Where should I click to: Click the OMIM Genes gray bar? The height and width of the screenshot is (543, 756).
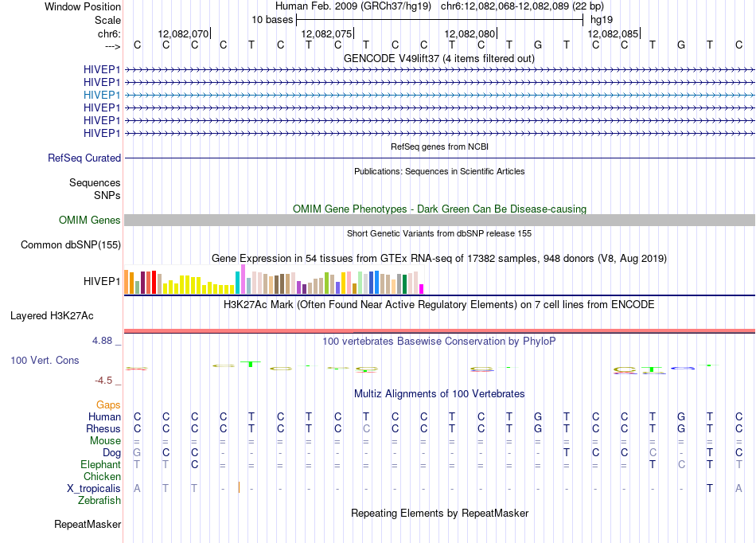click(439, 221)
